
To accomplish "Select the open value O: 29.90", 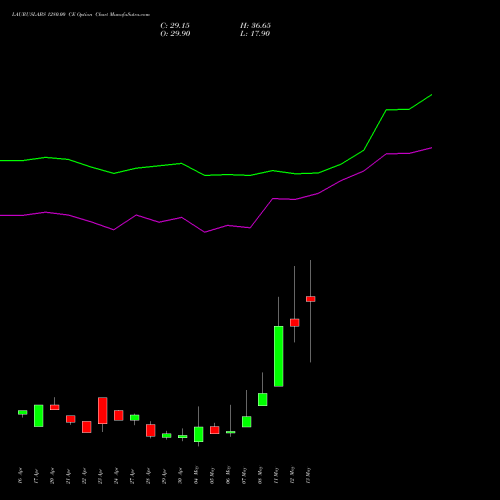I will [175, 34].
